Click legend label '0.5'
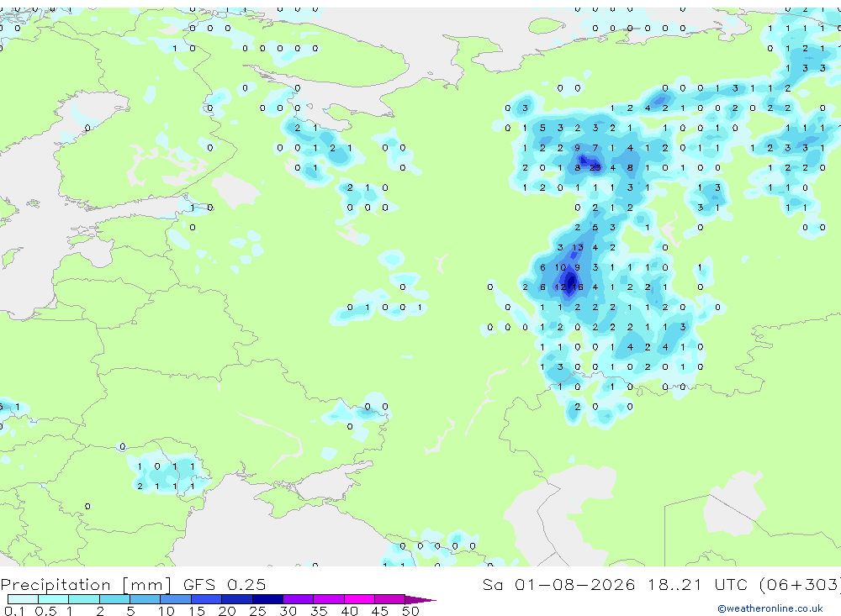Viewport: 841px width, 616px height. 45,611
